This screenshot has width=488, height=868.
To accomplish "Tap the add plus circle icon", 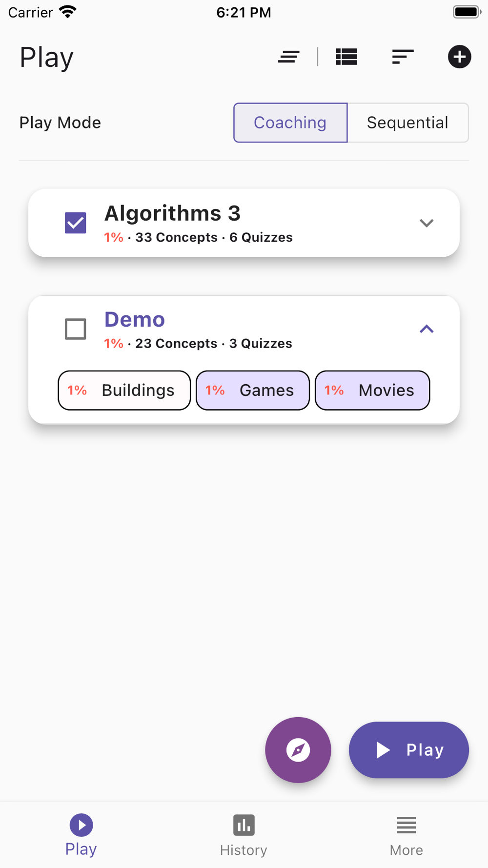I will [x=459, y=57].
